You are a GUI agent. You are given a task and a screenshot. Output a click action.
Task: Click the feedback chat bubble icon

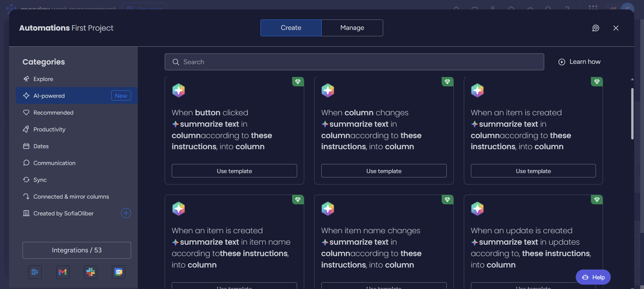pyautogui.click(x=596, y=28)
